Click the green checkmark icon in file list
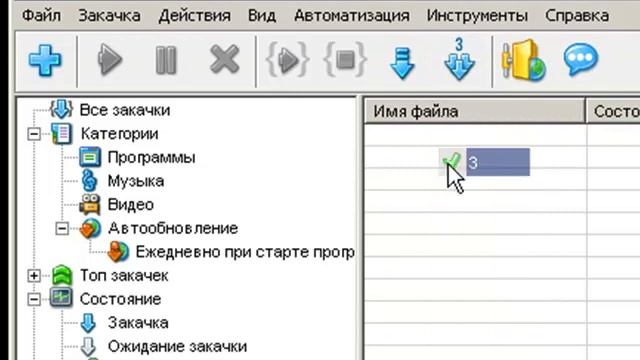Image resolution: width=640 pixels, height=360 pixels. tap(451, 160)
